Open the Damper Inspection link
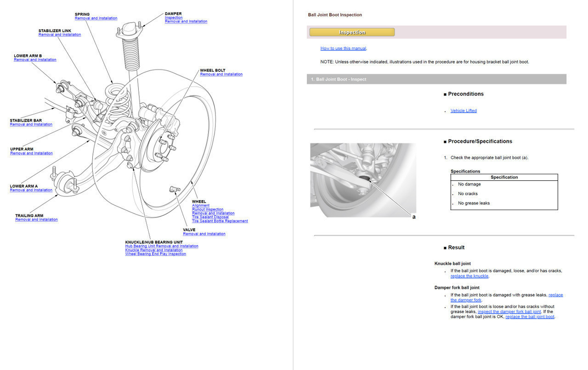The height and width of the screenshot is (370, 588). [174, 18]
